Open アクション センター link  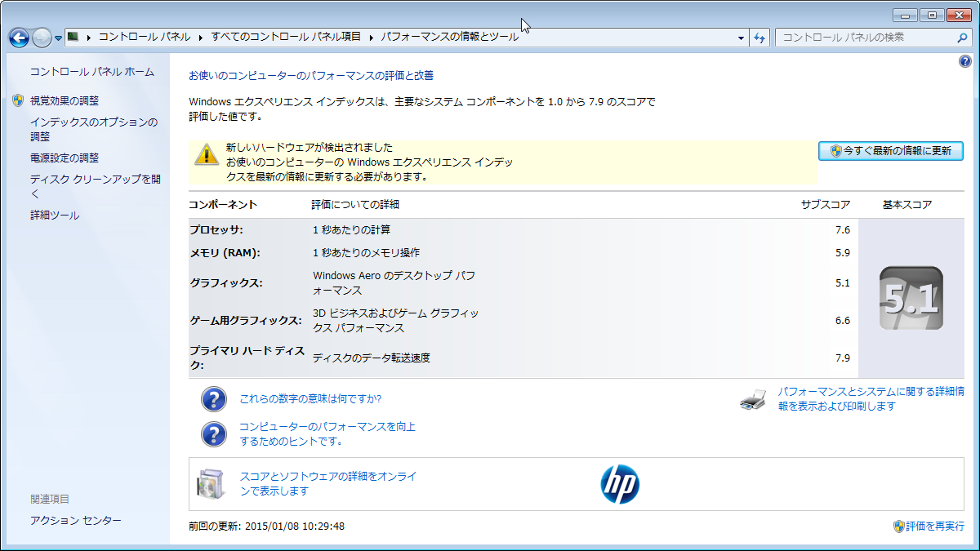click(x=76, y=520)
